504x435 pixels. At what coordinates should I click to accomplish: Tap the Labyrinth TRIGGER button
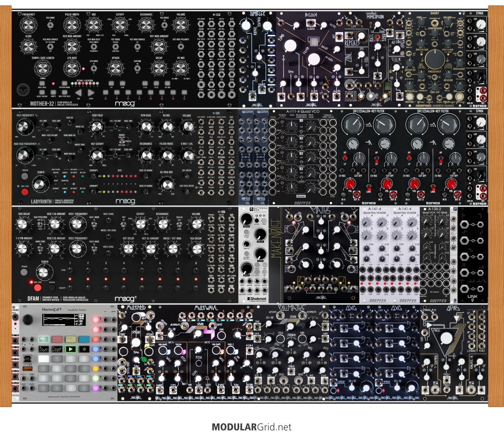pyautogui.click(x=25, y=176)
